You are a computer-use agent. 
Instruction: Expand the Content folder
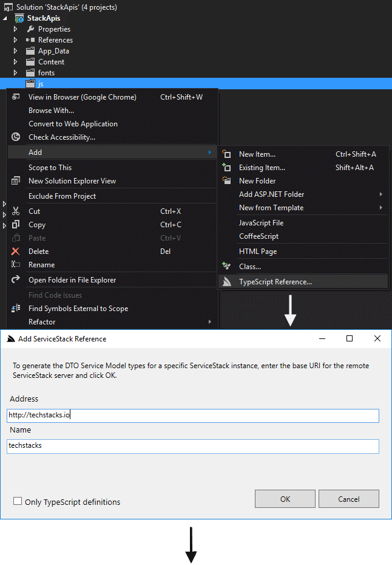pyautogui.click(x=15, y=61)
